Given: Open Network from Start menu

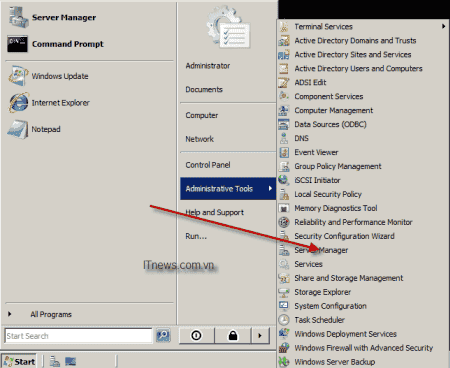Looking at the screenshot, I should (x=200, y=139).
